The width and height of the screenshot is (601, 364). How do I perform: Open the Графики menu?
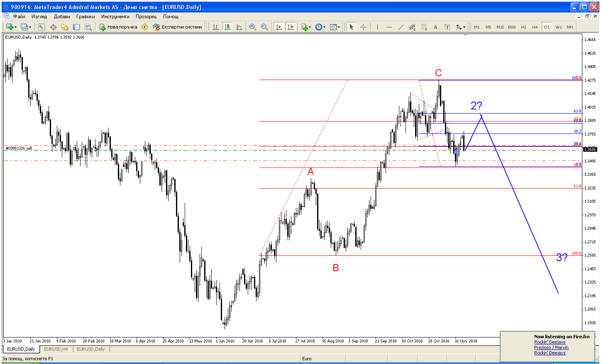86,17
